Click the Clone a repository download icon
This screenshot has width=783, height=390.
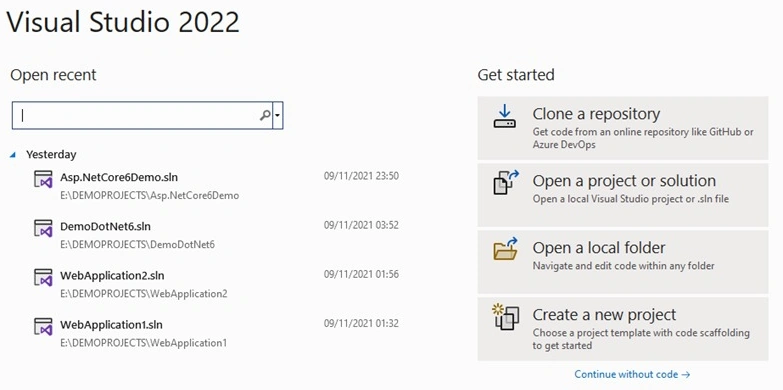point(504,116)
